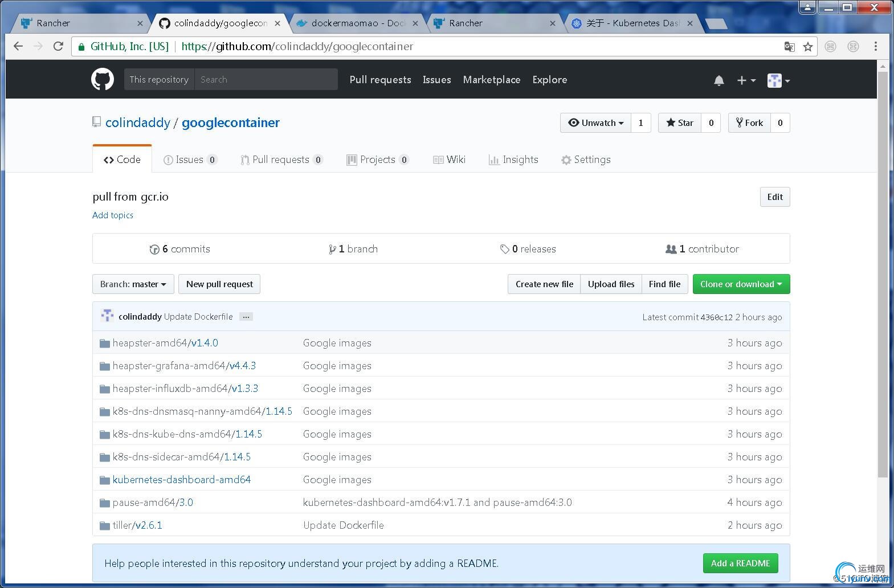Open the Code tab

[122, 160]
